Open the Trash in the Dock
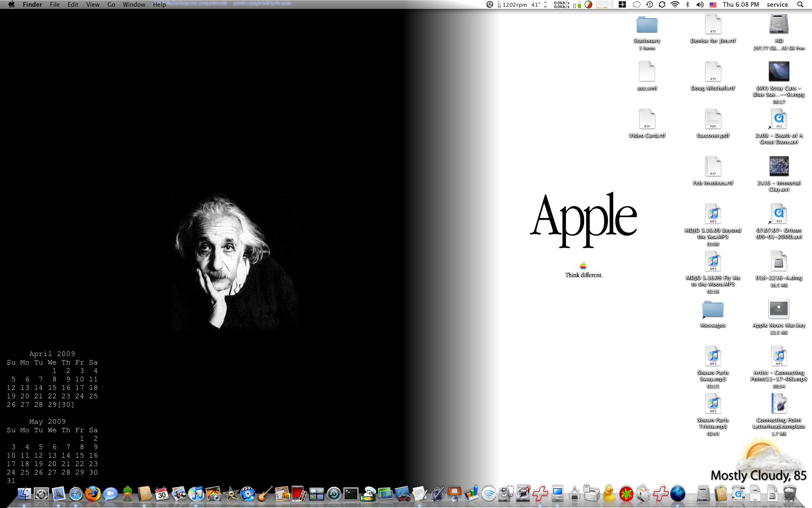Viewport: 812px width, 508px height. (790, 494)
